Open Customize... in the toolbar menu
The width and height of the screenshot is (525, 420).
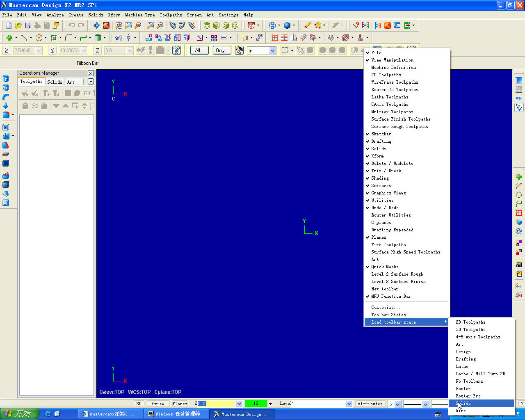[407, 307]
